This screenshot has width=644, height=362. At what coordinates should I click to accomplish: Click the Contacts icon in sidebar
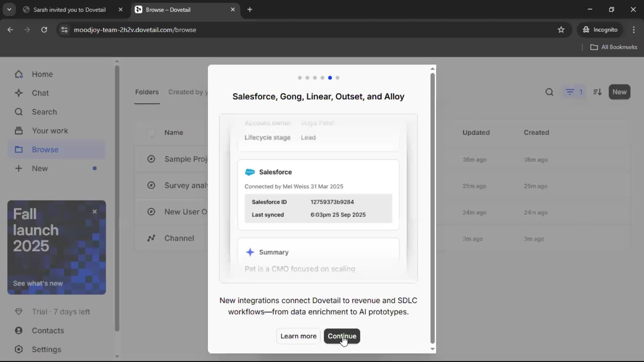coord(19,330)
